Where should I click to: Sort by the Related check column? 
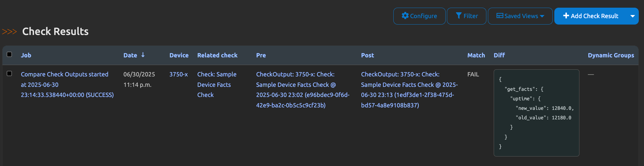(217, 55)
